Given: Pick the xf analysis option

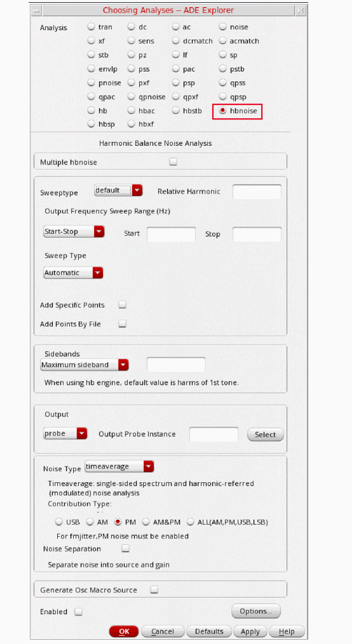Looking at the screenshot, I should pyautogui.click(x=91, y=41).
